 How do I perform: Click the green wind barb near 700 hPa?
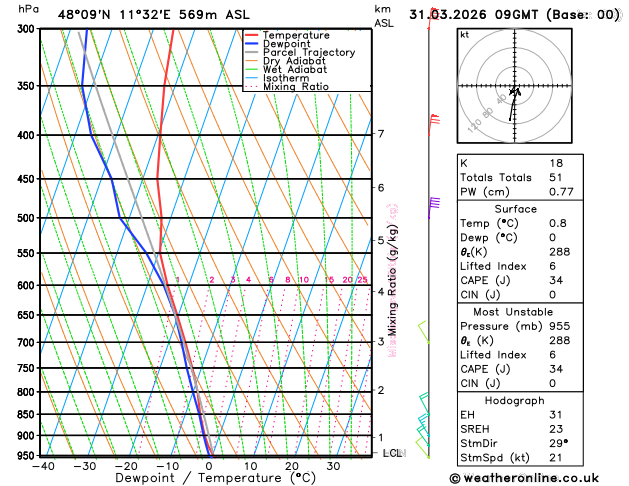point(424,332)
